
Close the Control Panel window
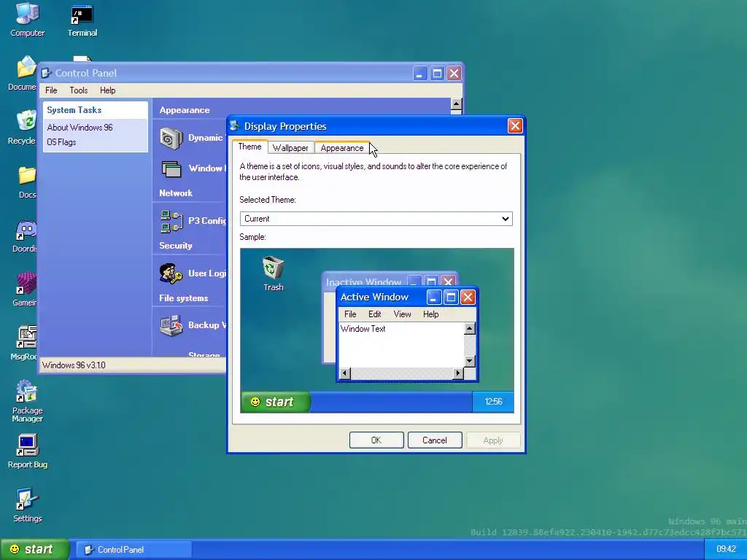pos(454,74)
